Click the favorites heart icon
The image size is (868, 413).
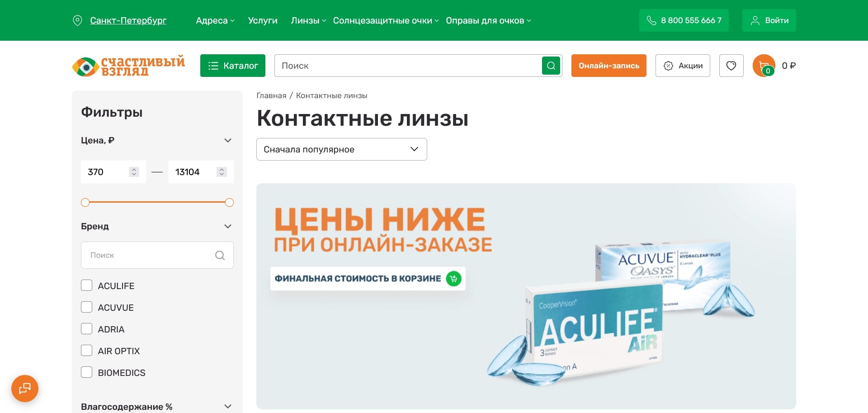coord(731,66)
